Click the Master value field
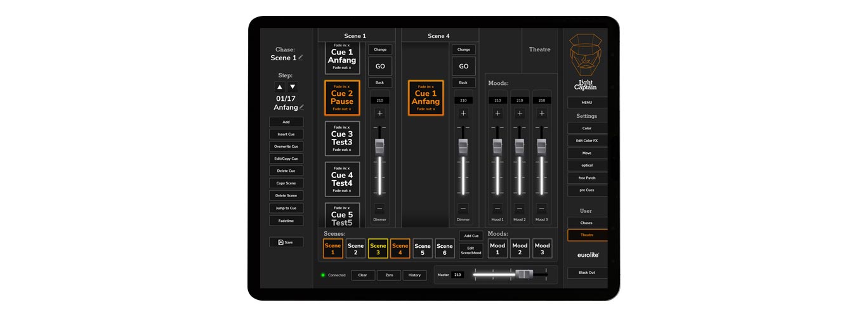868x317 pixels. [x=457, y=275]
